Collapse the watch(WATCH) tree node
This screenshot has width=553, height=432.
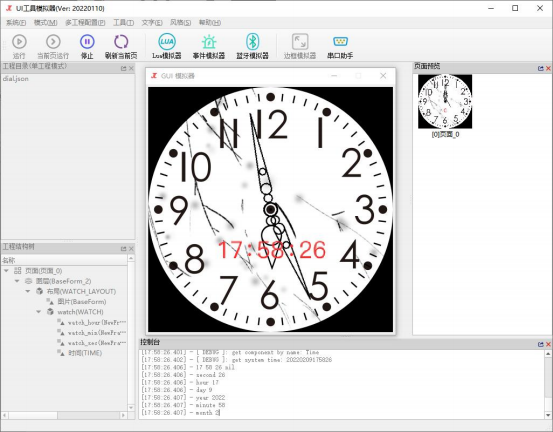point(39,312)
